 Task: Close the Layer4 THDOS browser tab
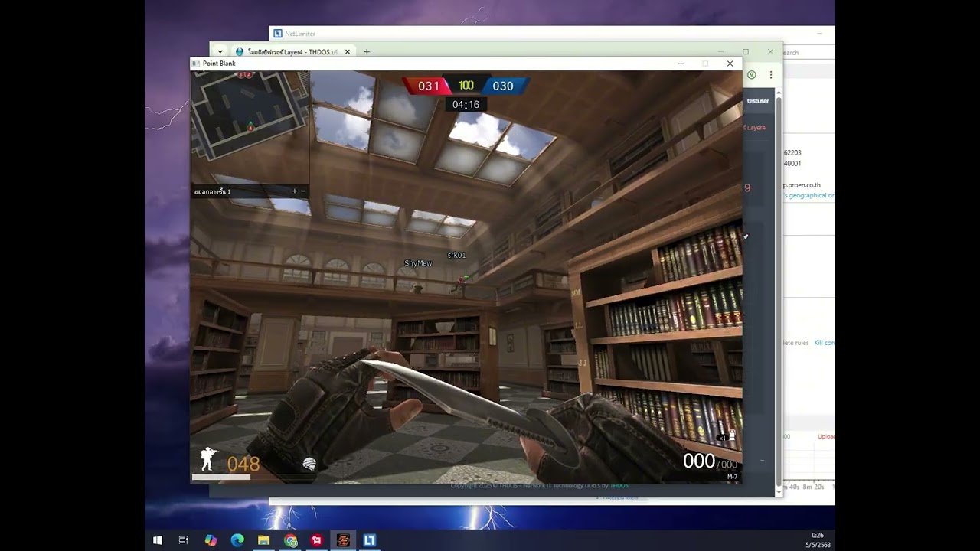(347, 52)
